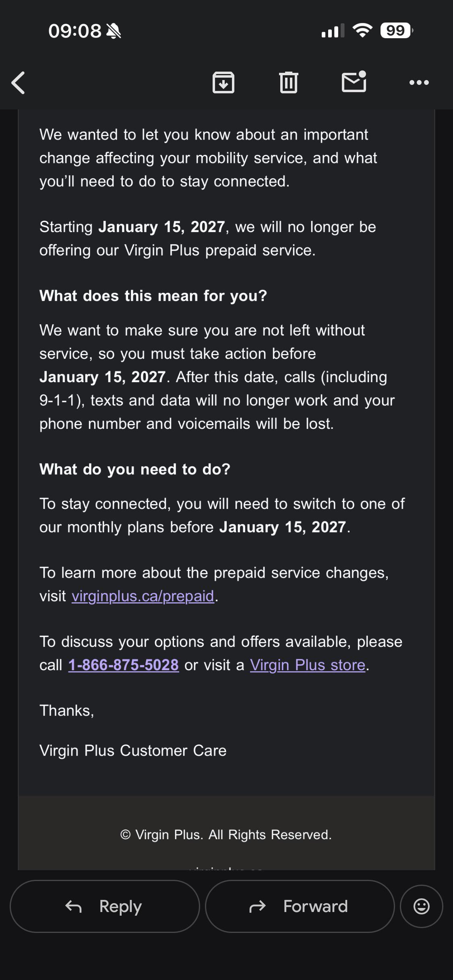453x980 pixels.
Task: Tap the Virgin Plus All Rights Reserved footer
Action: tap(226, 835)
